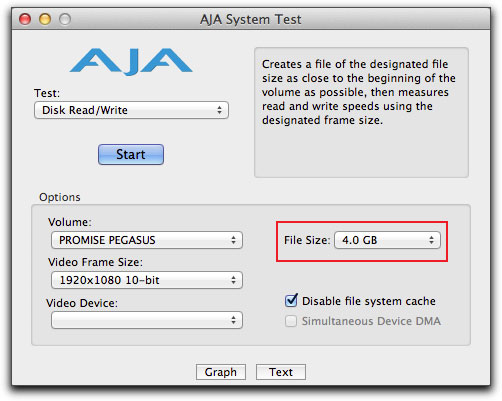Screen dimensions: 502x401
Task: Open the Test type dropdown
Action: (x=131, y=110)
